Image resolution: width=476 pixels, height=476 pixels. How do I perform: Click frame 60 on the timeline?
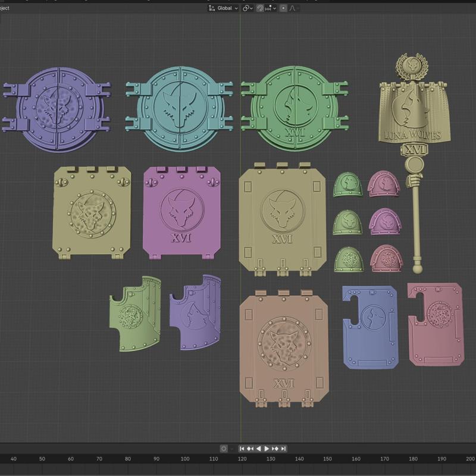(x=70, y=459)
